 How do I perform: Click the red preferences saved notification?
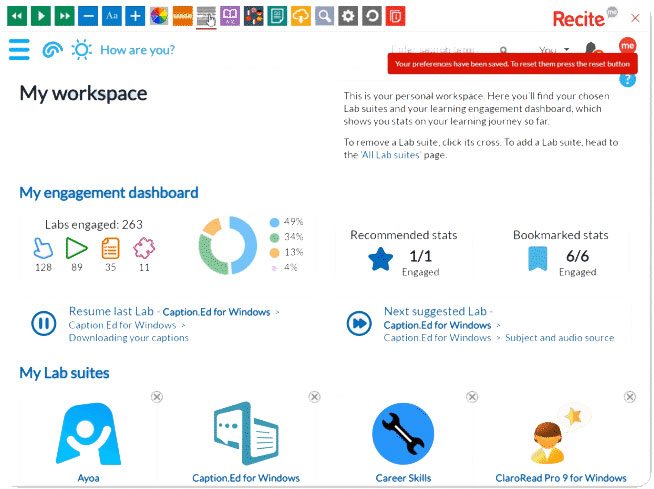pyautogui.click(x=513, y=64)
